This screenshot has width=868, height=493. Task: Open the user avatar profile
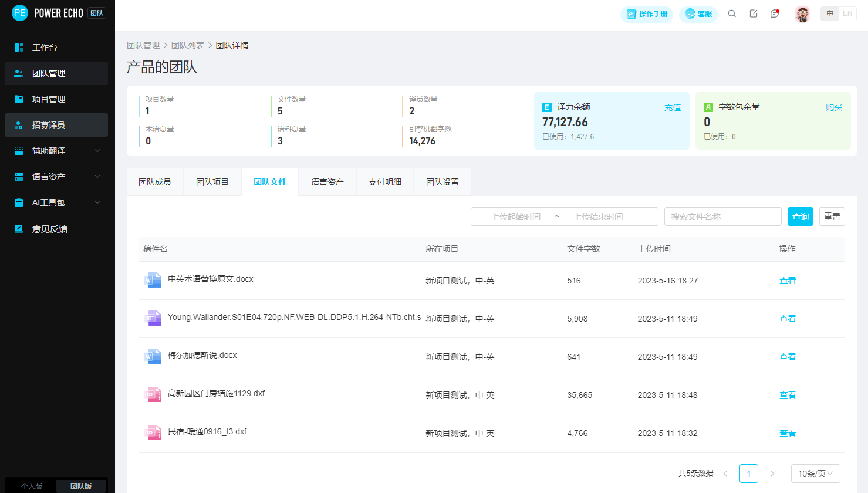coord(802,14)
